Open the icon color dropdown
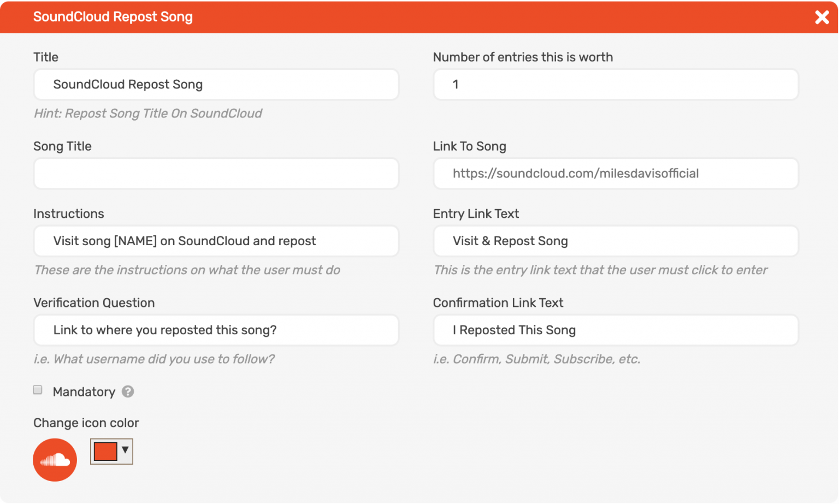Screen dimensions: 839x504 [x=126, y=452]
